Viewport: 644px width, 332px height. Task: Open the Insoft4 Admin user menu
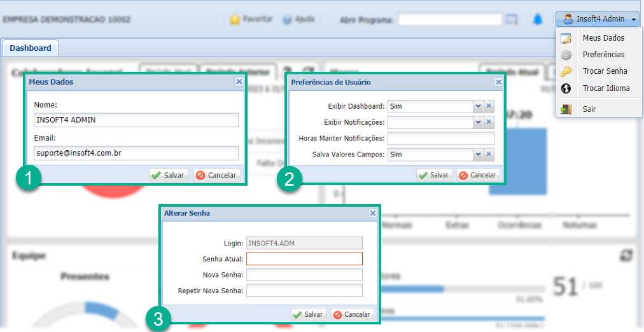599,20
